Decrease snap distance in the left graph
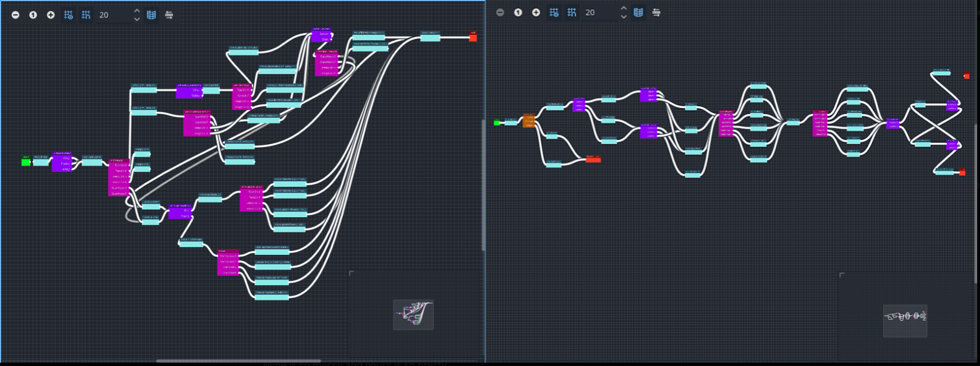This screenshot has width=980, height=366. (137, 19)
